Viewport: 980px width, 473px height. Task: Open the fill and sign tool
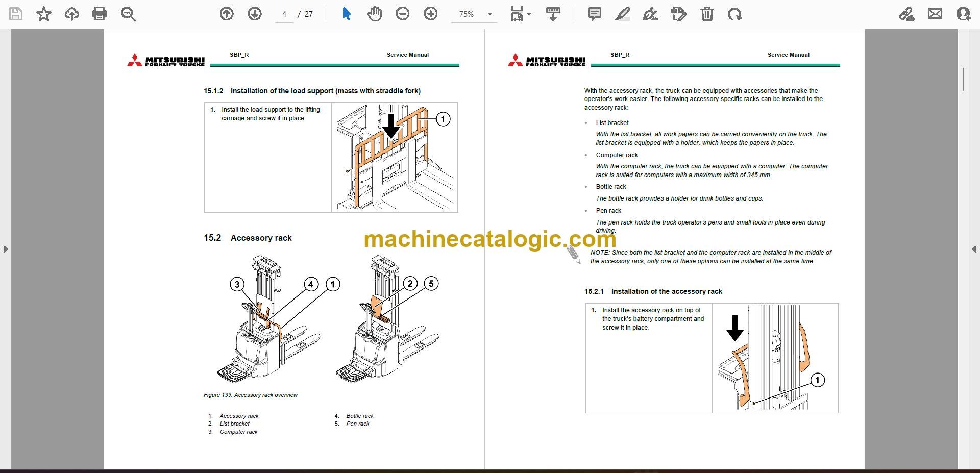click(906, 14)
